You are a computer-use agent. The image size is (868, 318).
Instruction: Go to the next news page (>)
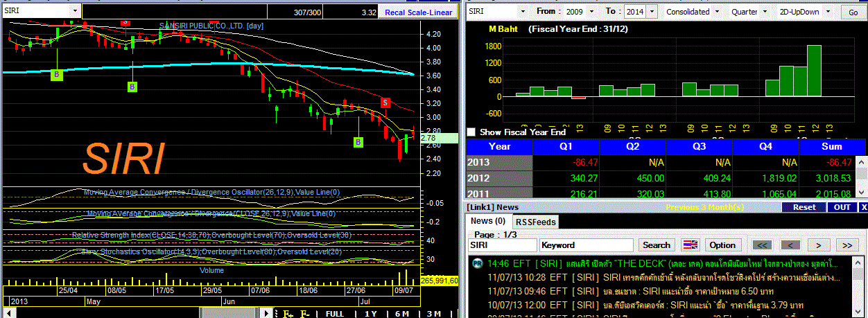820,245
